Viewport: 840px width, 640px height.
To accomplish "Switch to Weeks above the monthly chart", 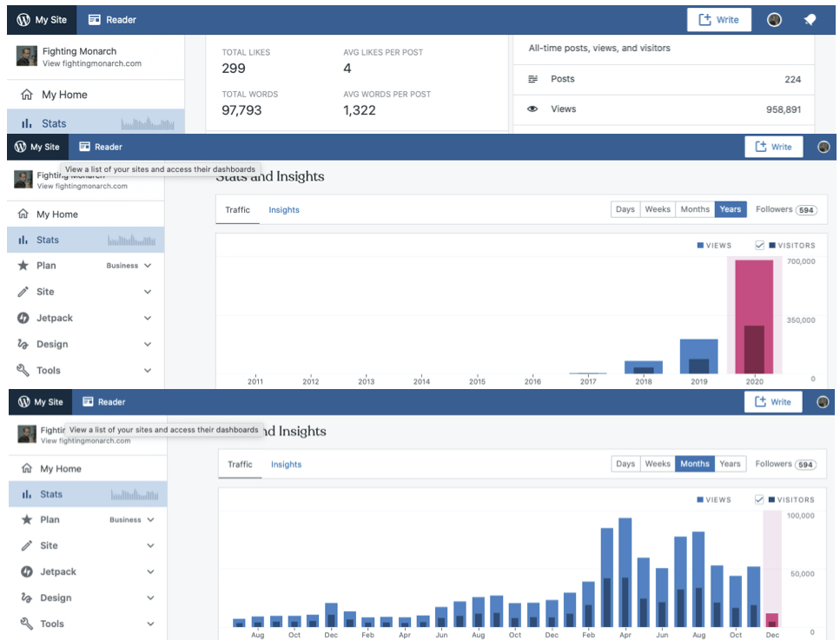I will pos(658,464).
